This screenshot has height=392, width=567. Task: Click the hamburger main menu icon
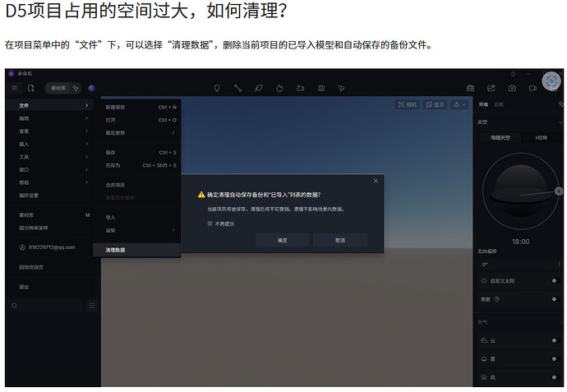[x=15, y=88]
